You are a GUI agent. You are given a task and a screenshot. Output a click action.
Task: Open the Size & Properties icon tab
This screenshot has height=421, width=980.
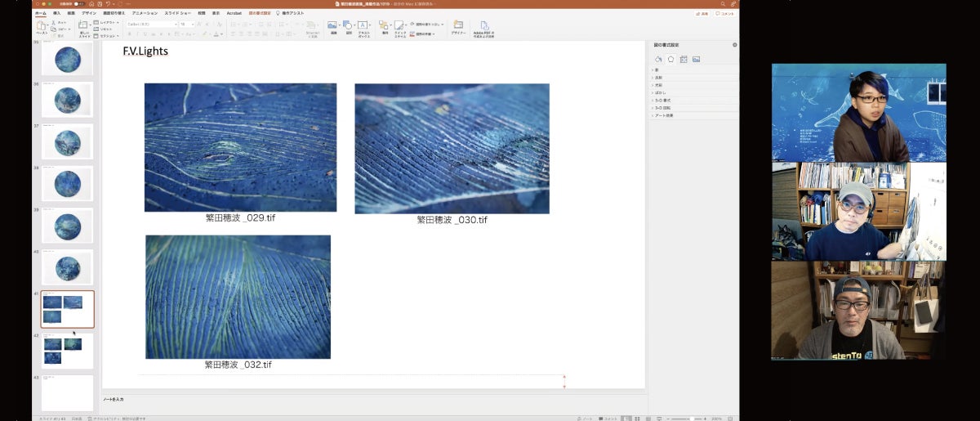coord(684,60)
